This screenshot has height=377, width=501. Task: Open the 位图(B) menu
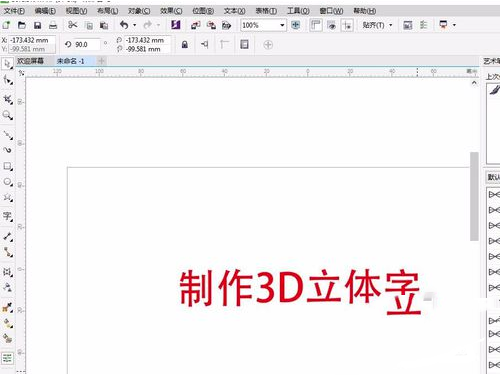coord(203,11)
